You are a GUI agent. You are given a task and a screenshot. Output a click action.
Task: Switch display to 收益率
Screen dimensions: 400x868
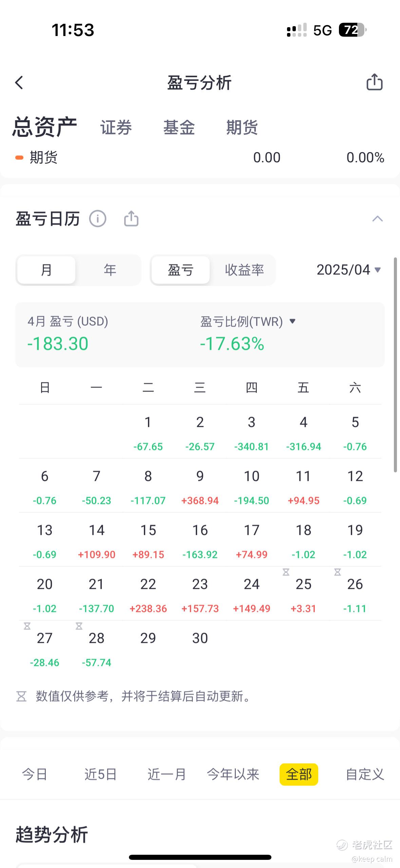pos(244,270)
